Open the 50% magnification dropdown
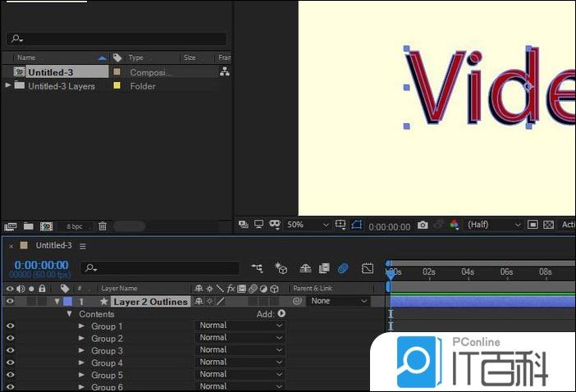The image size is (576, 392). 309,225
